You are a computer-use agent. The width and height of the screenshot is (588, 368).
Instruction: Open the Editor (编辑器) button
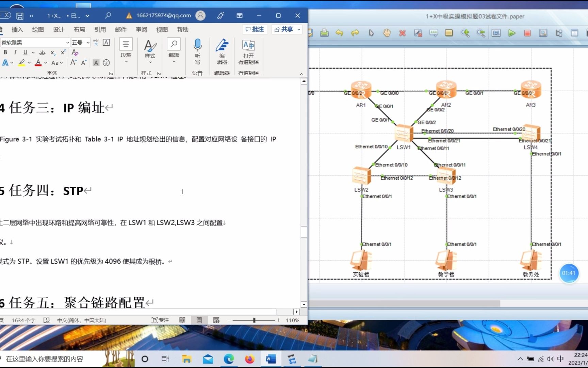coord(222,52)
